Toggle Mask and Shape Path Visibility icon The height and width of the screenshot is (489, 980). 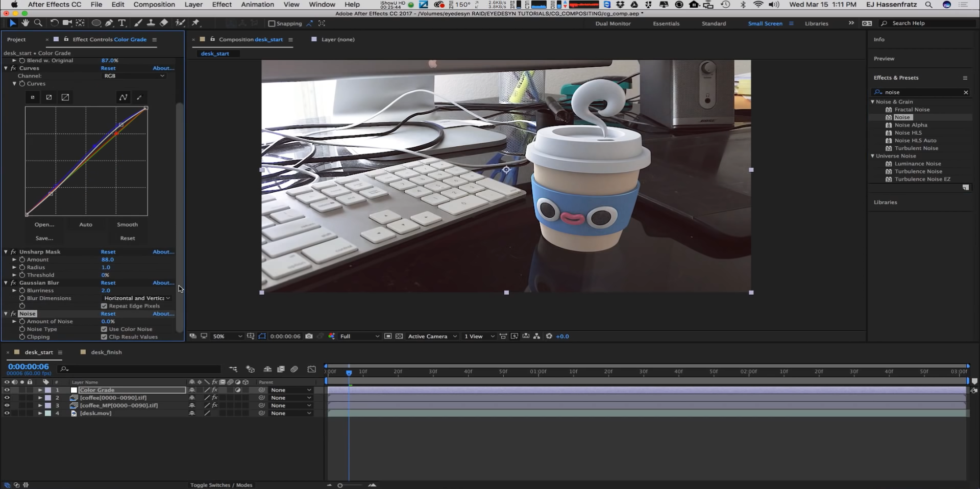(x=262, y=337)
